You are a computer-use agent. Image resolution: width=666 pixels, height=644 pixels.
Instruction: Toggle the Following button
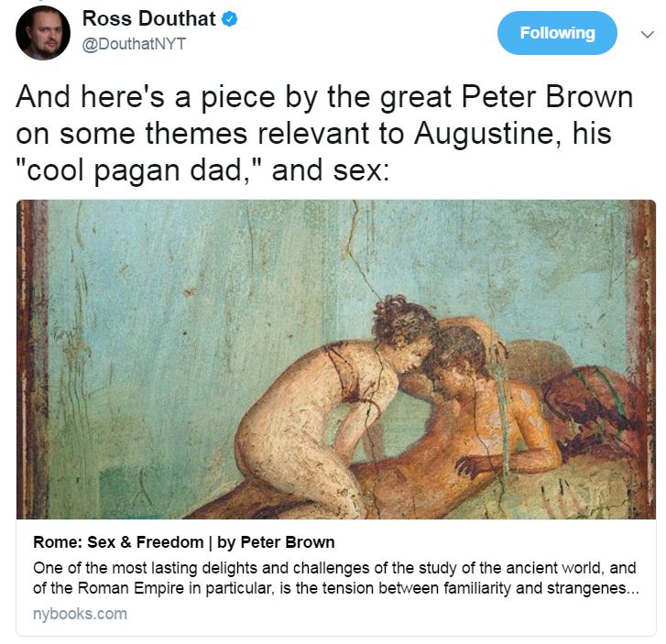point(557,33)
